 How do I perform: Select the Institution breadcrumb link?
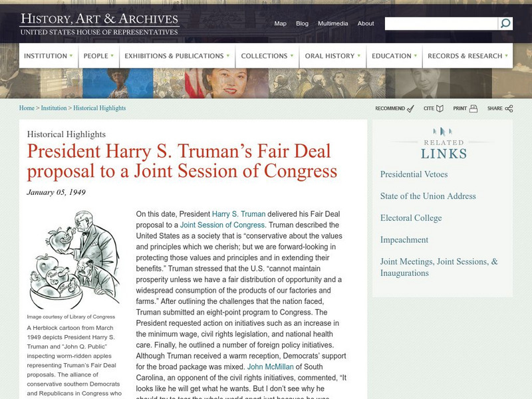(54, 108)
